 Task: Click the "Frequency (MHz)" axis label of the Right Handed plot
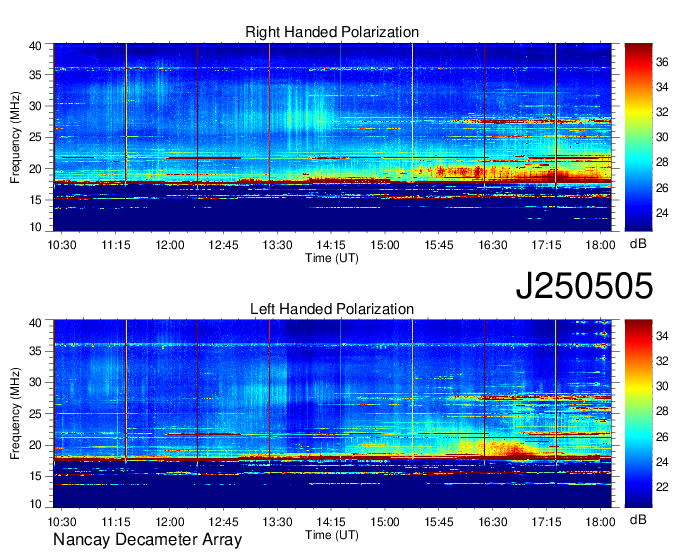coord(15,137)
